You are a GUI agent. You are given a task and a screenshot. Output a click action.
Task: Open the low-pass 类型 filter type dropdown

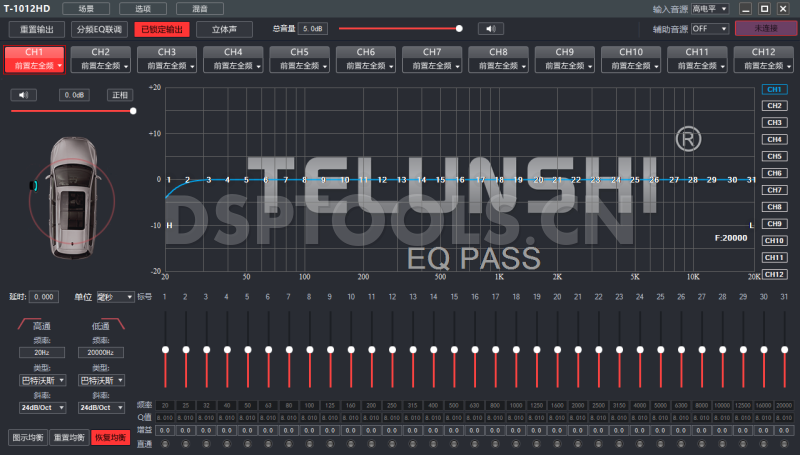102,380
